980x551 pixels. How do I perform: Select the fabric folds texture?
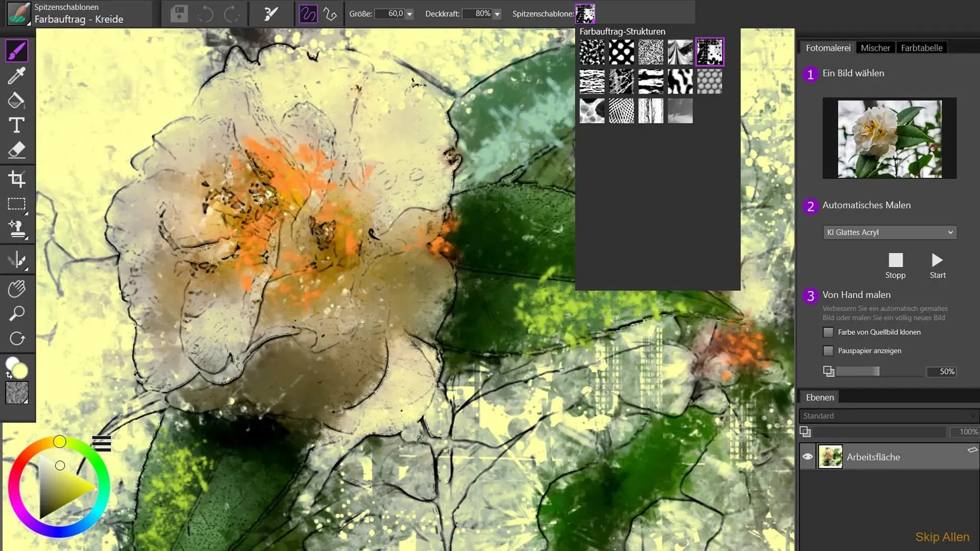coord(680,52)
